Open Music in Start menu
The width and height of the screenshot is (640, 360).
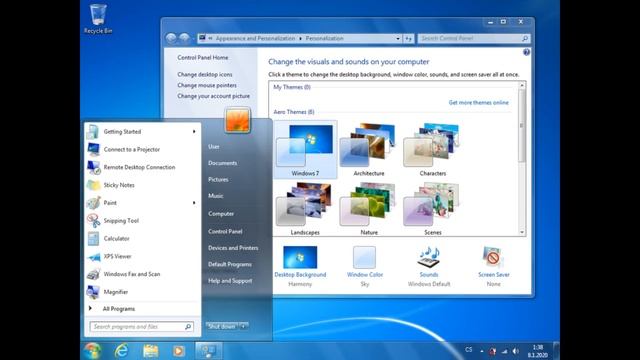tap(216, 196)
